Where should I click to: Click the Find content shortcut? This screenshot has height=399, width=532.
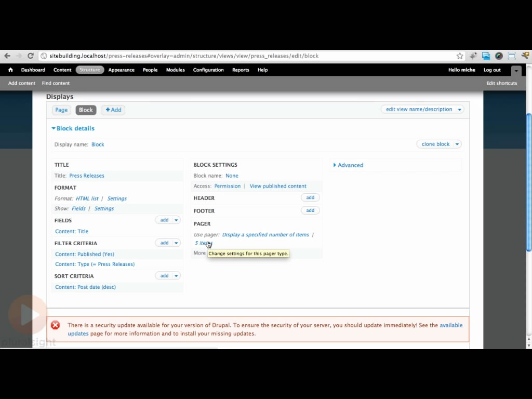[x=56, y=83]
